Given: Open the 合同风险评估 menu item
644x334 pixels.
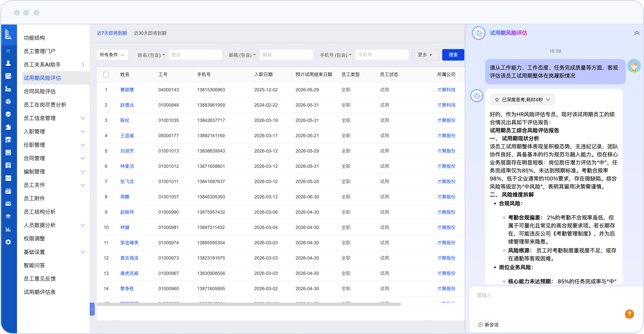Looking at the screenshot, I should 40,91.
